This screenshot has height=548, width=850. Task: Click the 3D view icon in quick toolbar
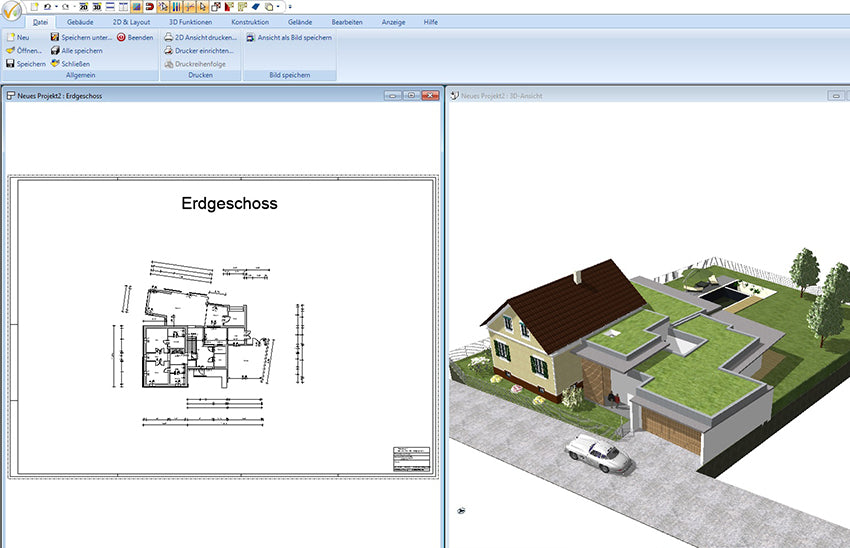97,6
